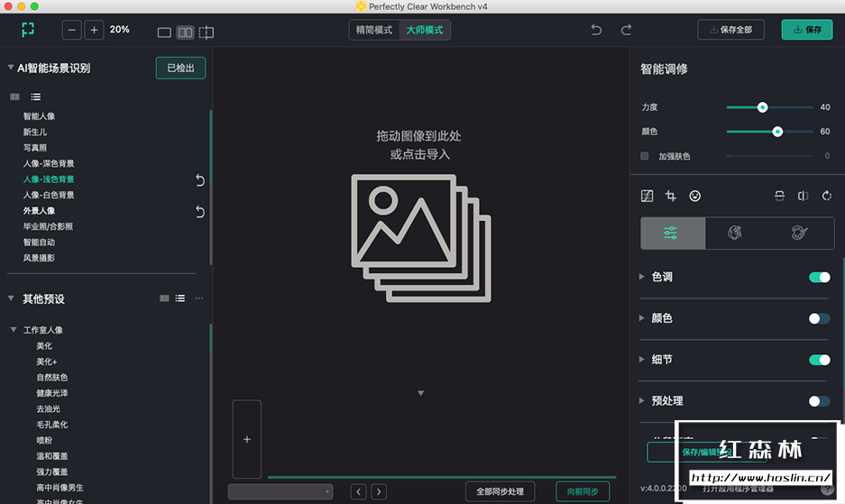Click the 保存全部 button
The image size is (845, 504).
tap(730, 30)
